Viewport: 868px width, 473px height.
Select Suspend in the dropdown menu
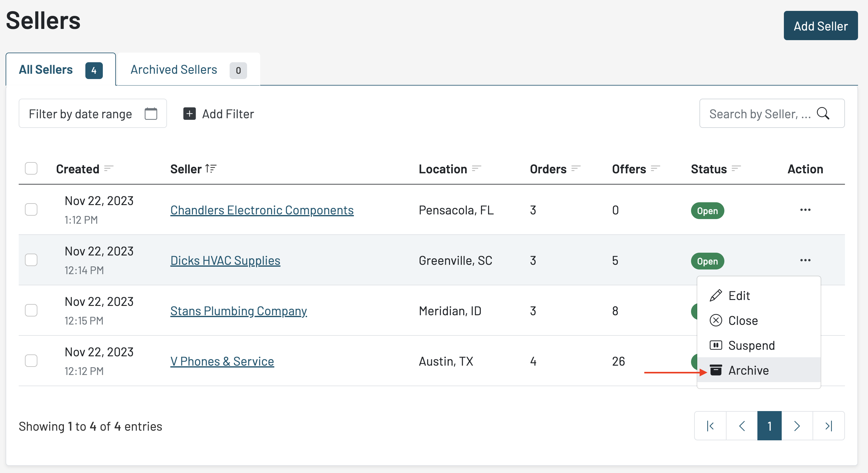click(x=751, y=345)
